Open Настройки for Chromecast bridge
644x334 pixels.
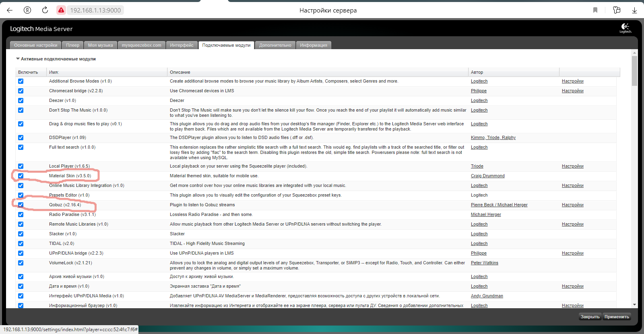click(572, 91)
